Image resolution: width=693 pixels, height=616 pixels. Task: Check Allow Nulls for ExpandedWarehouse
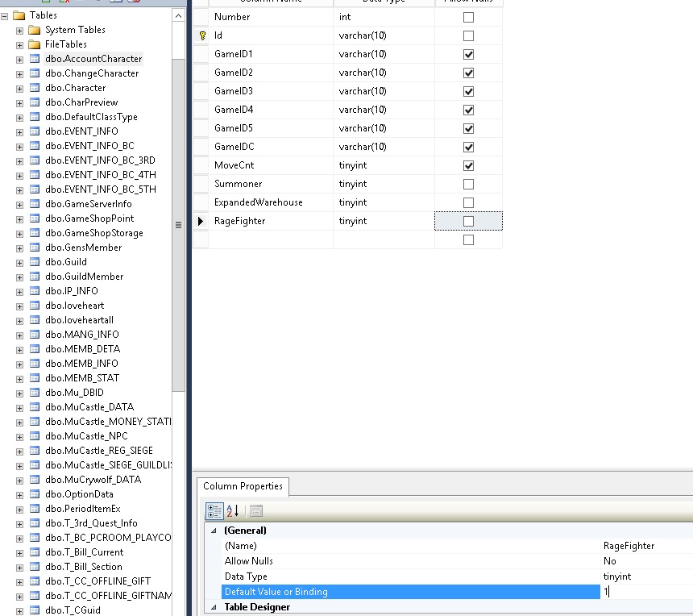click(x=468, y=203)
